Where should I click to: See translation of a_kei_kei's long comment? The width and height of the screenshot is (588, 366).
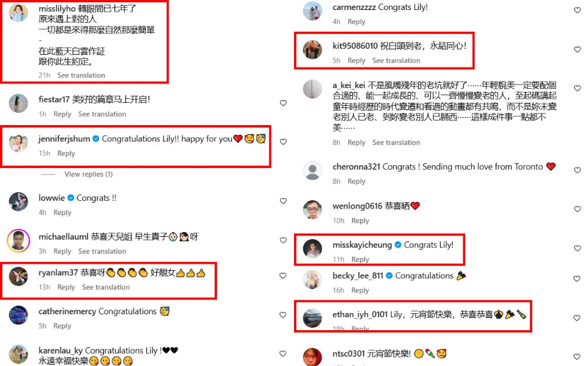tap(396, 142)
